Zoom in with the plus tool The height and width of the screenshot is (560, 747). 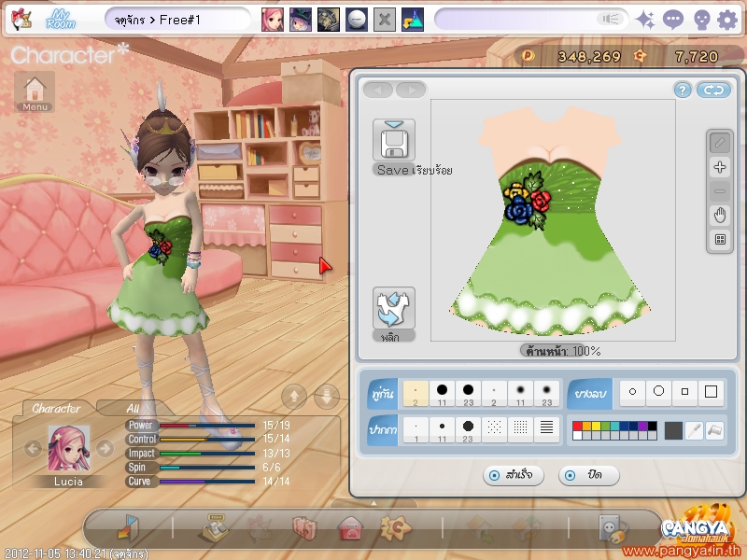tap(720, 167)
